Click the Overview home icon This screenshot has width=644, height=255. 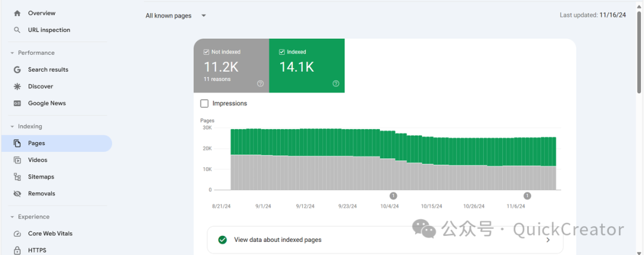(17, 13)
